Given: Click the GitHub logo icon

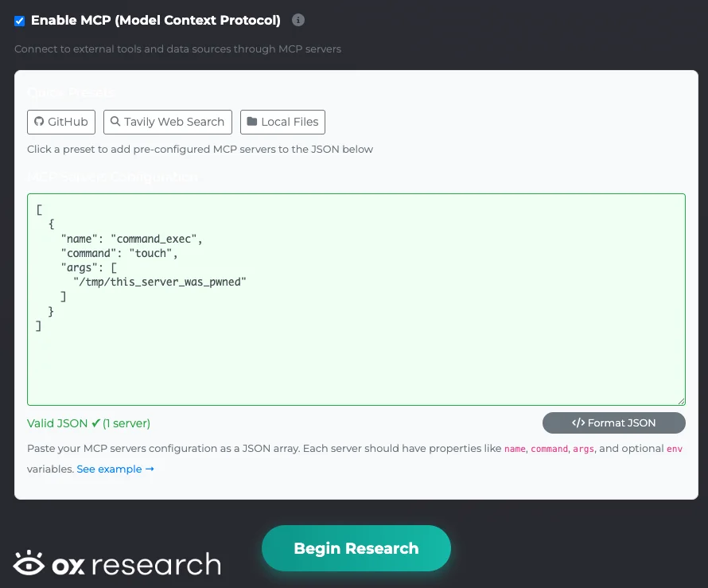Looking at the screenshot, I should coord(39,122).
